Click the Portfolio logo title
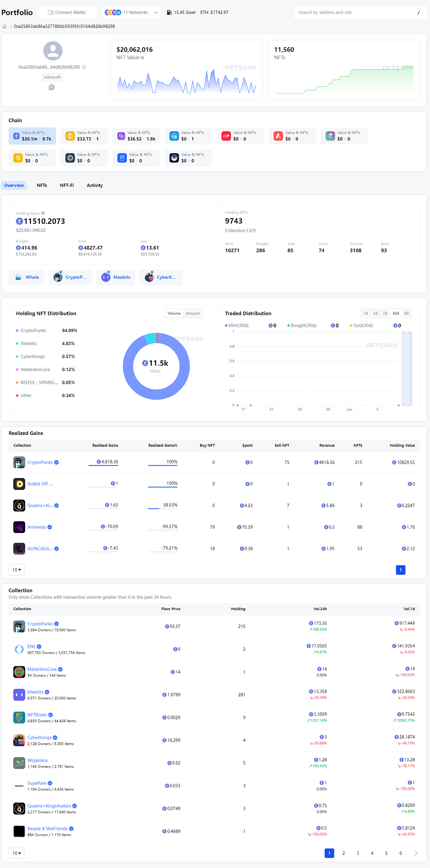The image size is (430, 868). [17, 13]
